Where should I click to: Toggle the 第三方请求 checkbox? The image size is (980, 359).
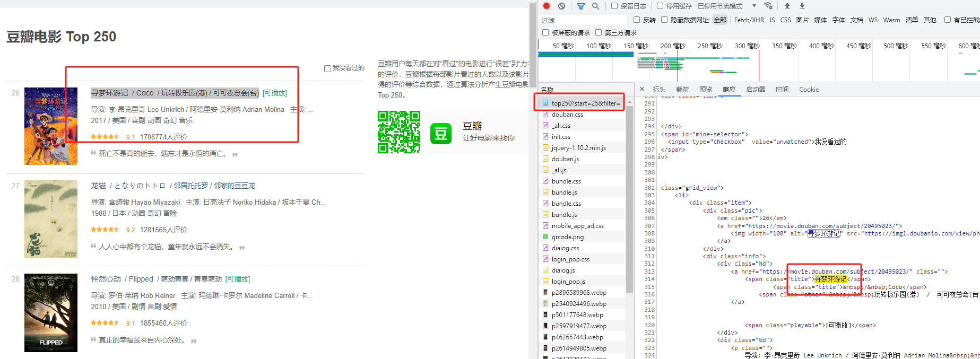pos(599,32)
